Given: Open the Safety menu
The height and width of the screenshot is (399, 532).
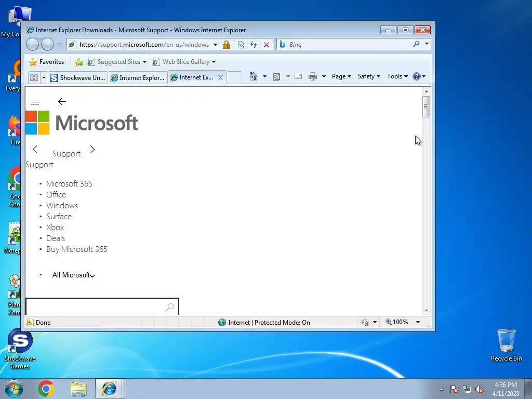Looking at the screenshot, I should click(369, 76).
